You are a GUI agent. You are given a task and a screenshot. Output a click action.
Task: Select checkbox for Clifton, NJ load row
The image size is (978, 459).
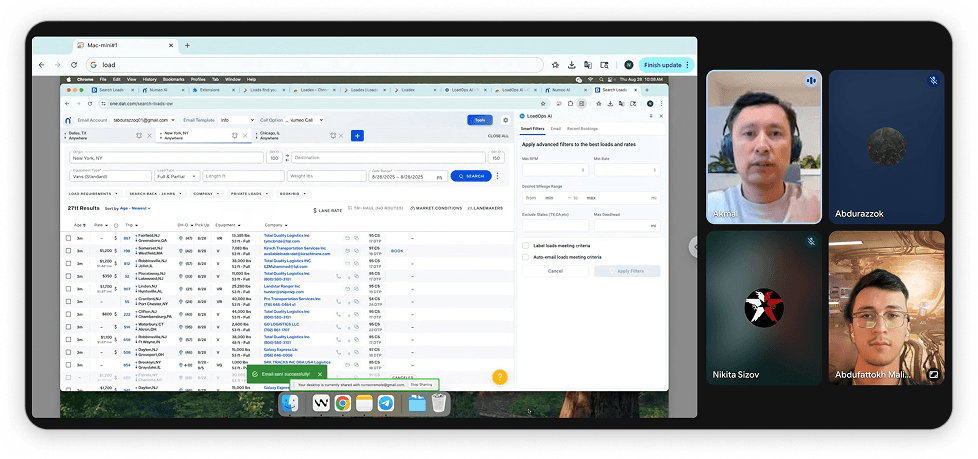69,314
